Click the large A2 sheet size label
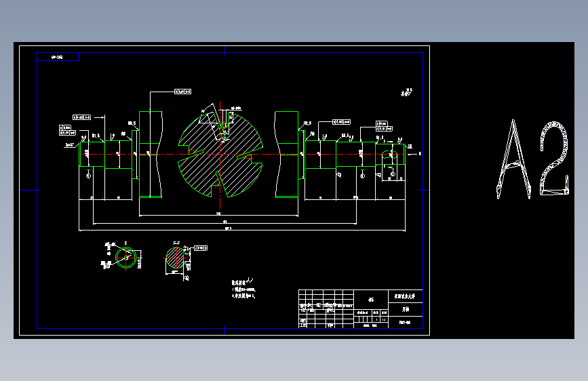Viewport: 588px width, 381px height. point(532,159)
